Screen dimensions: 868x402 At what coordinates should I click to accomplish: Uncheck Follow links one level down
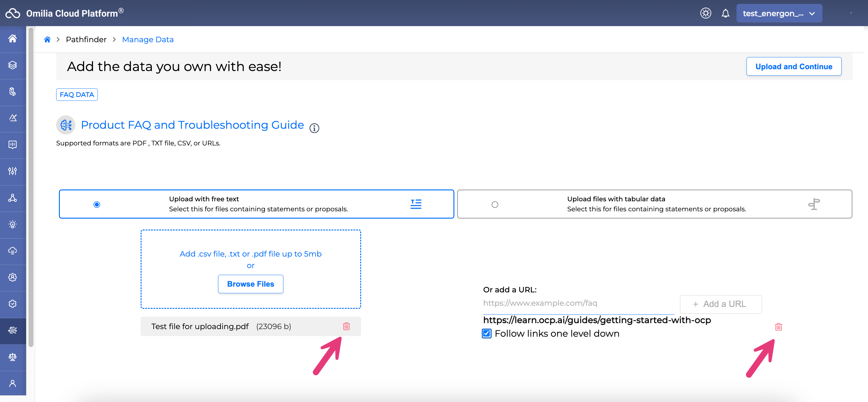point(487,334)
